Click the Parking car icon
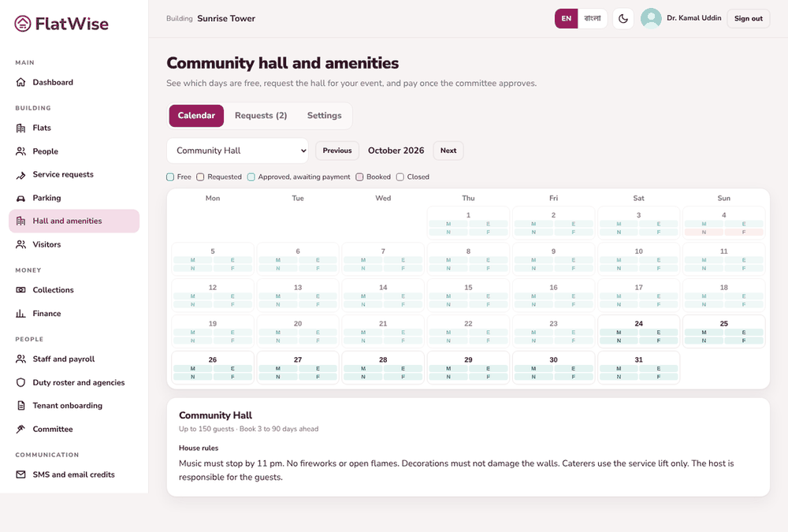 pyautogui.click(x=20, y=198)
